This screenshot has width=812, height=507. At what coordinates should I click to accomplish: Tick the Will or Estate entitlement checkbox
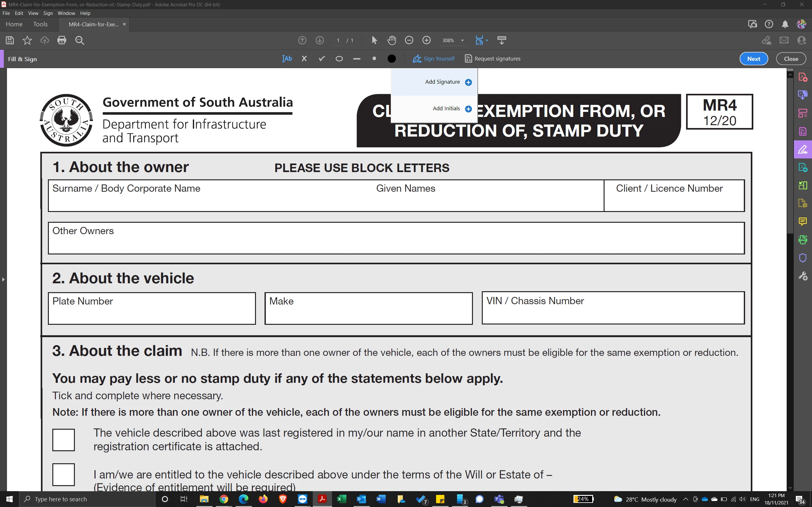point(63,474)
